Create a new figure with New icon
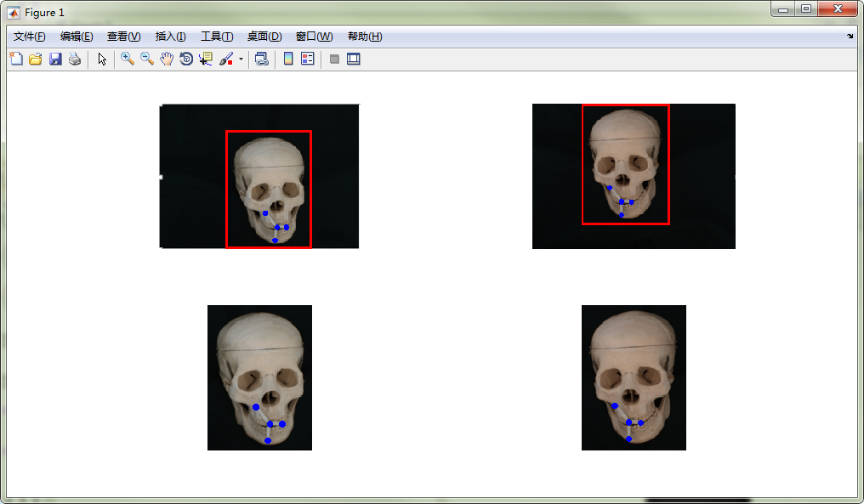 16,59
